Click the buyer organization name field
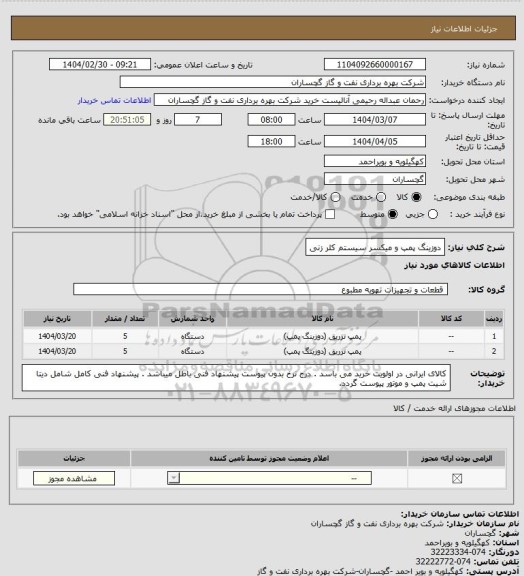The image size is (524, 576). pos(273,82)
